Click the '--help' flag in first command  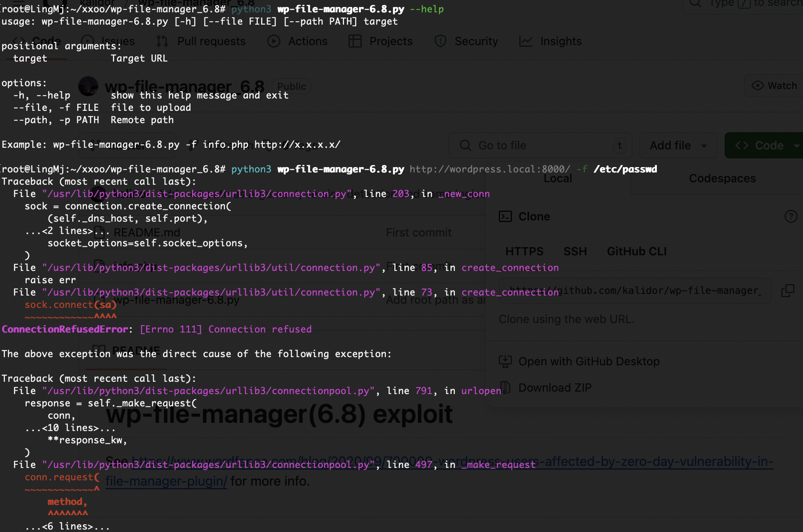coord(427,9)
